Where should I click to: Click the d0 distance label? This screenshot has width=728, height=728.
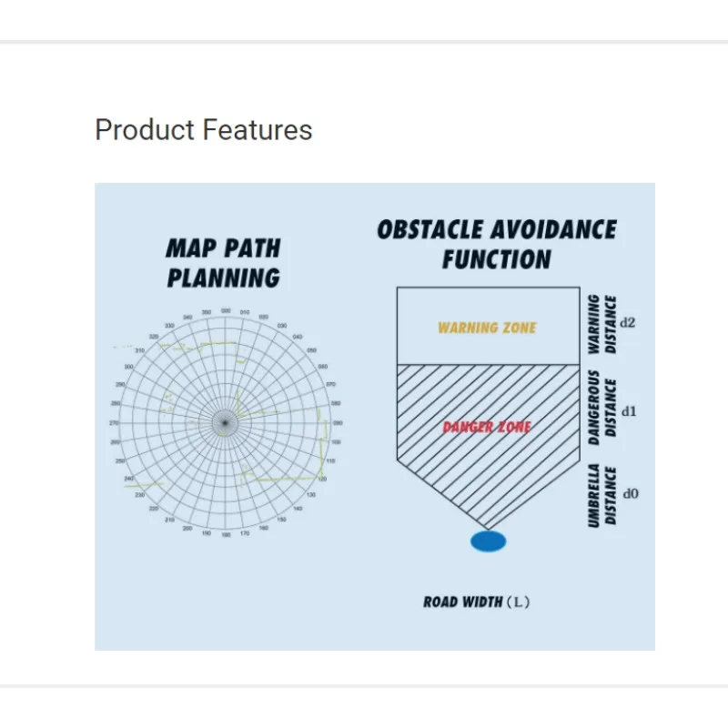(x=630, y=494)
